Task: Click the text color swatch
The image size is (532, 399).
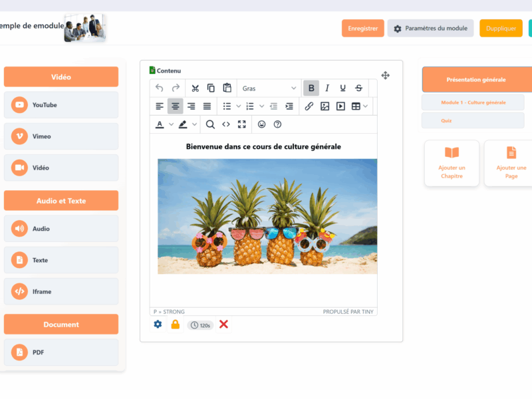Action: [160, 124]
